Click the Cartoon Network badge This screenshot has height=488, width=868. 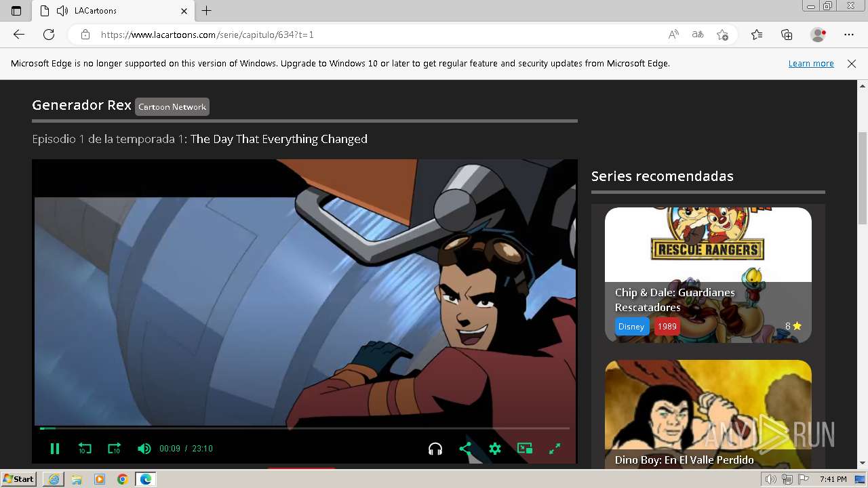point(172,106)
